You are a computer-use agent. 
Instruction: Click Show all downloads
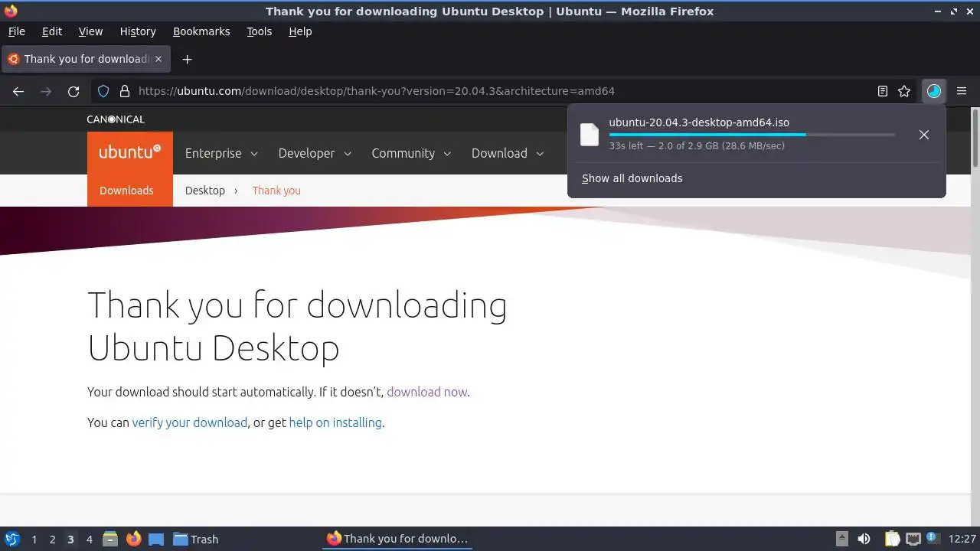[x=632, y=178]
